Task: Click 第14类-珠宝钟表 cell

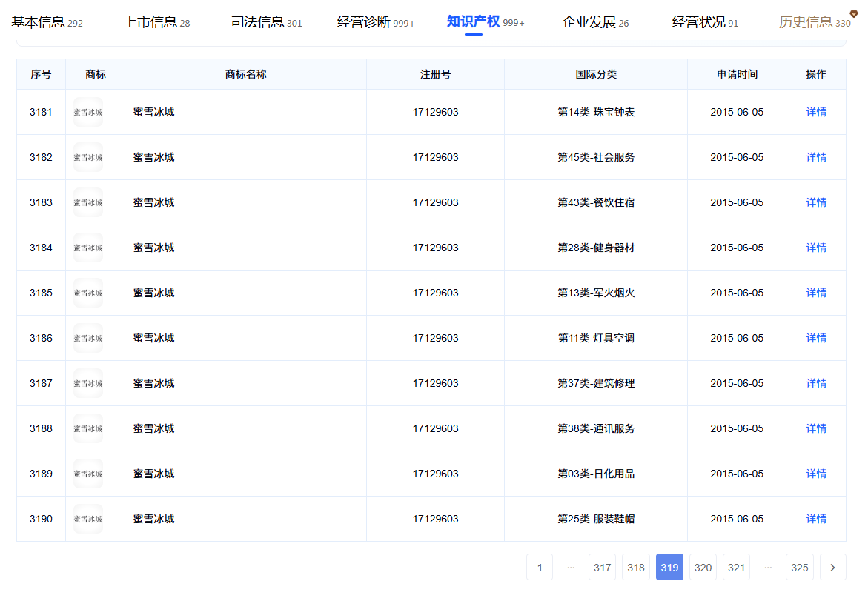Action: (596, 112)
